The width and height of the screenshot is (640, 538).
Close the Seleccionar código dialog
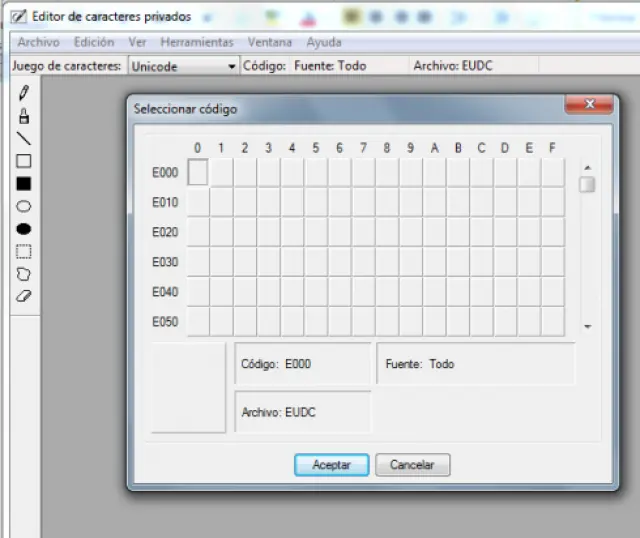point(587,105)
